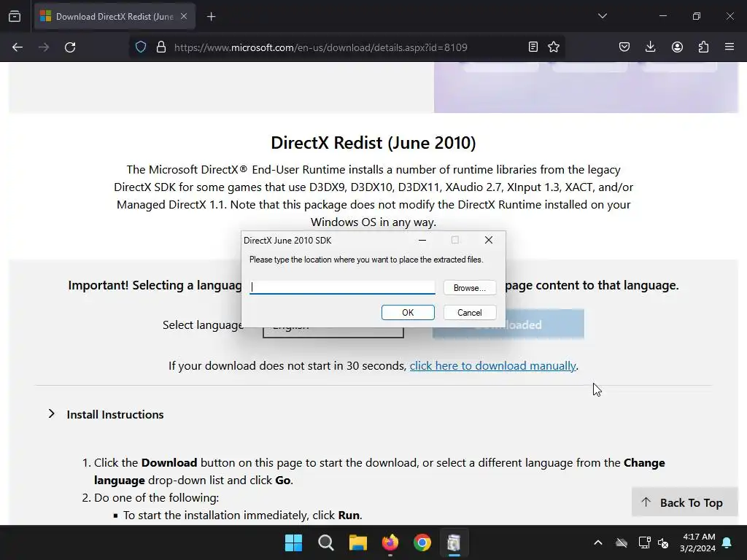
Task: Open a new tab with plus button
Action: click(x=211, y=17)
